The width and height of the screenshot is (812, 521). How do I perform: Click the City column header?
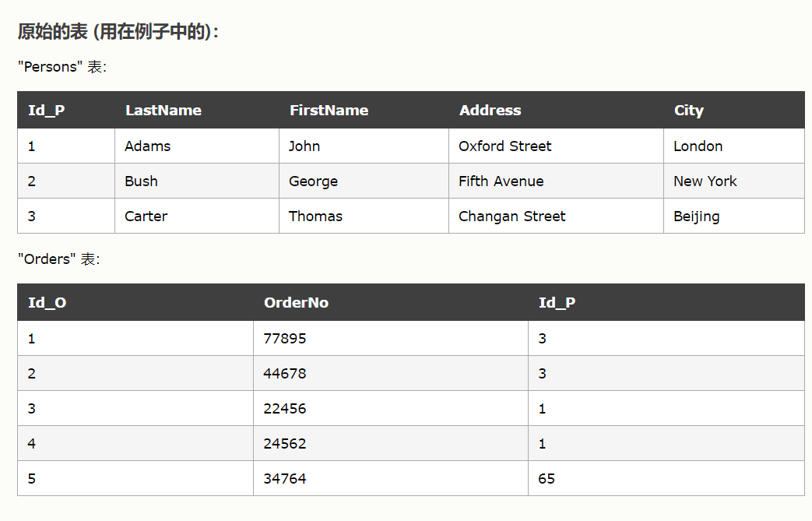[689, 111]
